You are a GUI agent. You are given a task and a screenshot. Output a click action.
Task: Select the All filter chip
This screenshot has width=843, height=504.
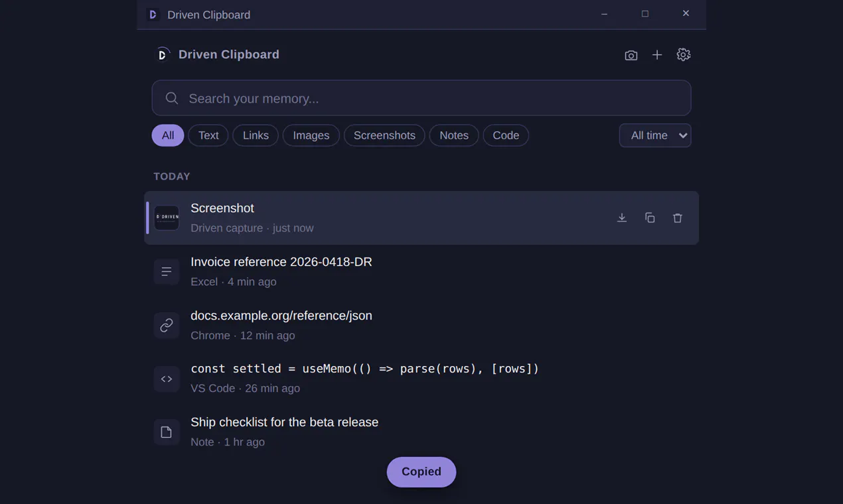click(x=168, y=135)
